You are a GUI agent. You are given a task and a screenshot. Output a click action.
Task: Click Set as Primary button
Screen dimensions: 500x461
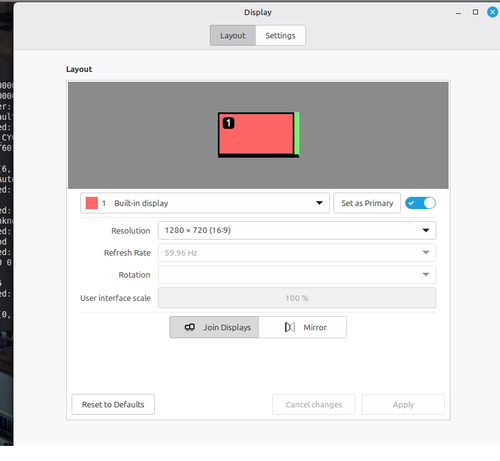click(367, 203)
